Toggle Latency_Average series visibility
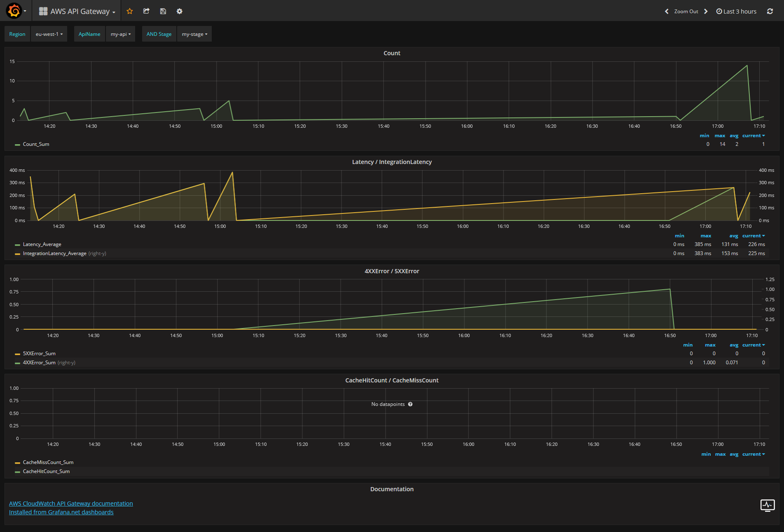 point(42,244)
